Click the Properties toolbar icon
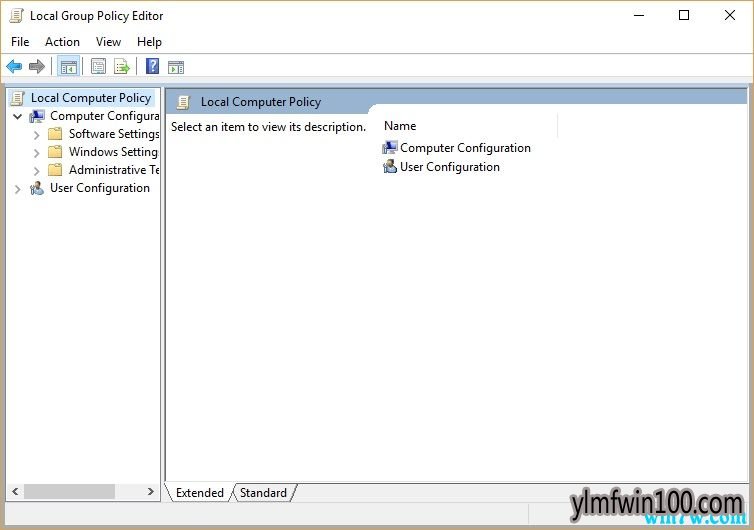The height and width of the screenshot is (530, 754). click(99, 66)
